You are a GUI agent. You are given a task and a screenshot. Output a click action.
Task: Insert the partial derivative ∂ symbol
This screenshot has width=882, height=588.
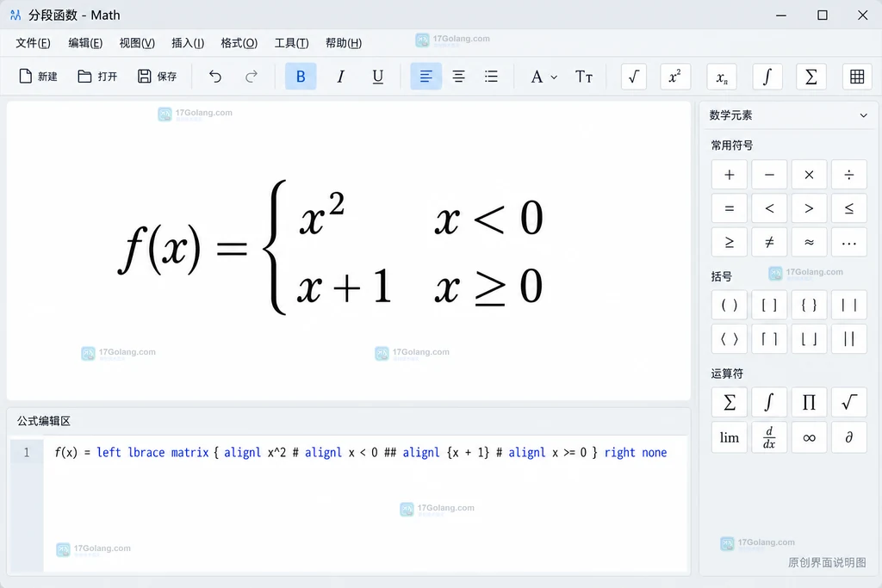coord(849,437)
